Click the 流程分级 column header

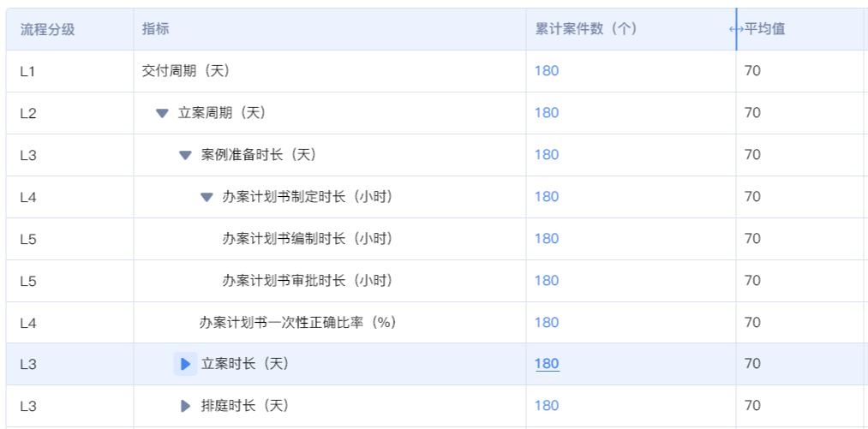point(48,29)
